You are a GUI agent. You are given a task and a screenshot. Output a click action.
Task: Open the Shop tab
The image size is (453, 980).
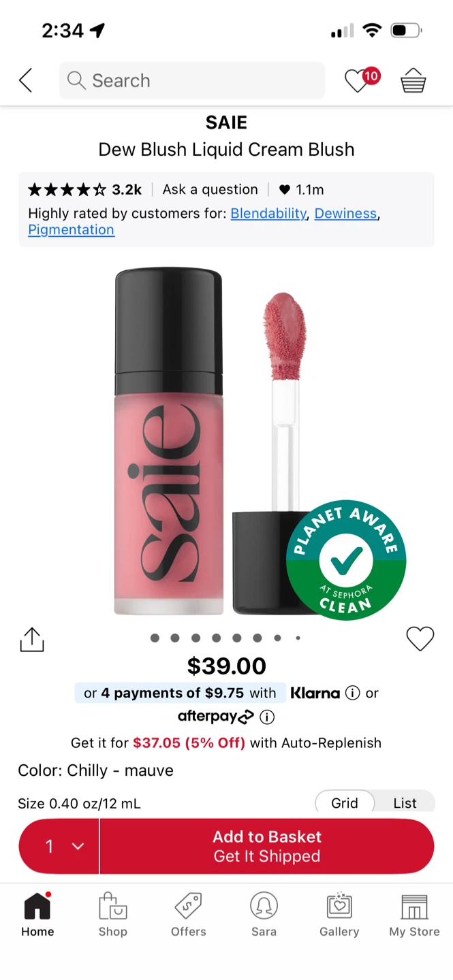[113, 915]
